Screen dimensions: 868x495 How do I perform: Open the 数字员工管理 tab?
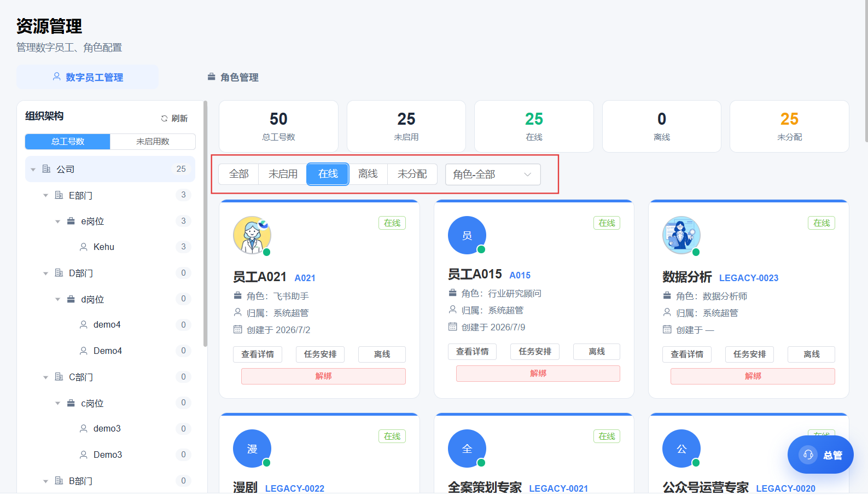[x=88, y=77]
